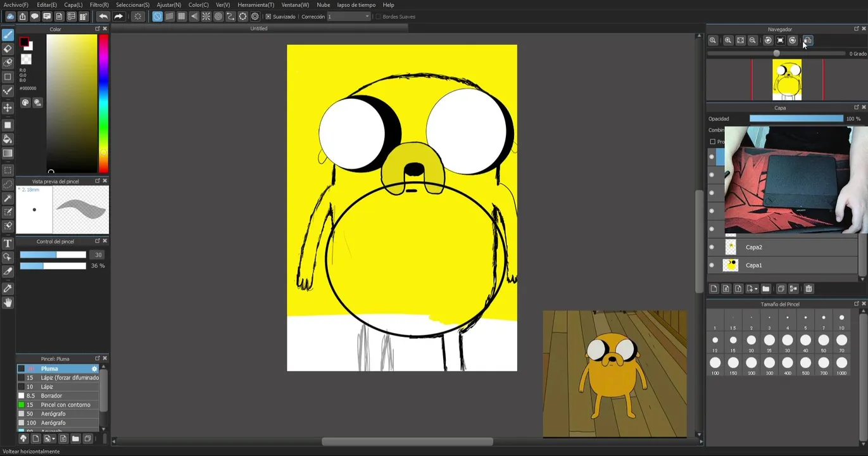Toggle the Suavizado checkbox

[268, 16]
